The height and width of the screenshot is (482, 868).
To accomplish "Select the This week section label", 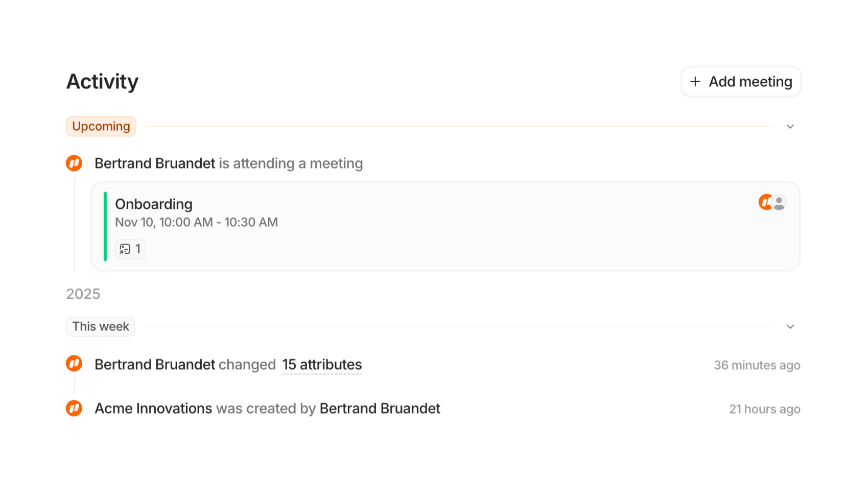I will pyautogui.click(x=101, y=327).
